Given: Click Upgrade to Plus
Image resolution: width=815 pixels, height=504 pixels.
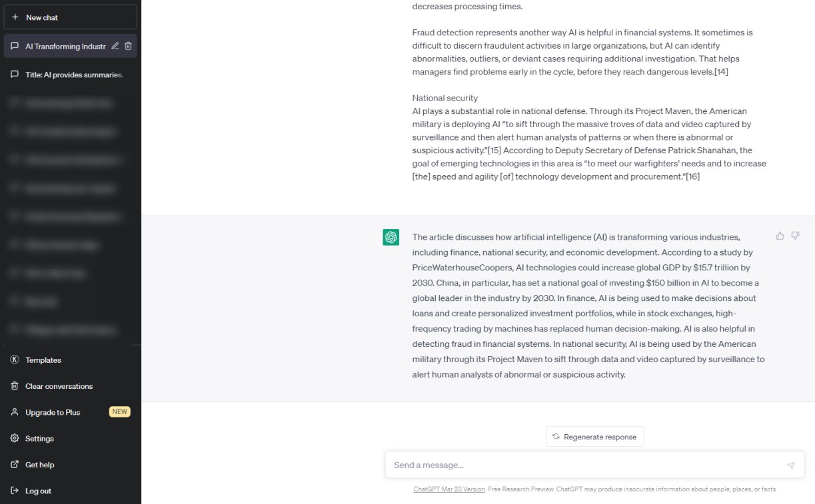Looking at the screenshot, I should (53, 411).
